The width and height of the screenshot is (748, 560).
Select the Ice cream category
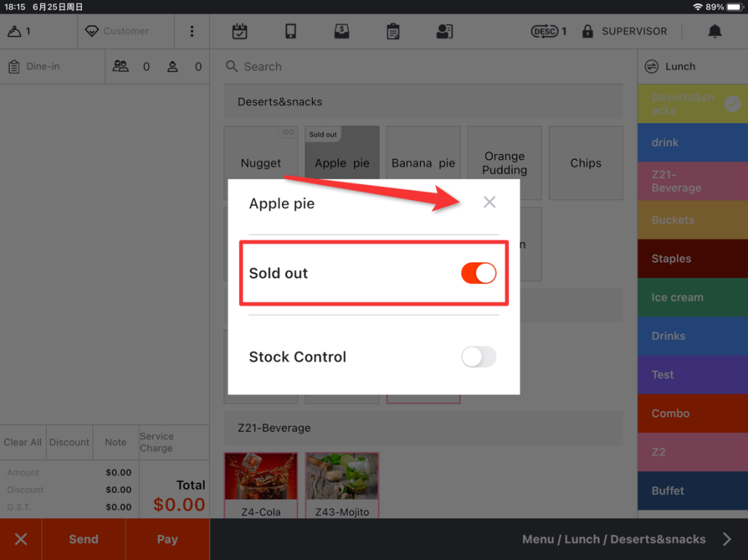[692, 297]
